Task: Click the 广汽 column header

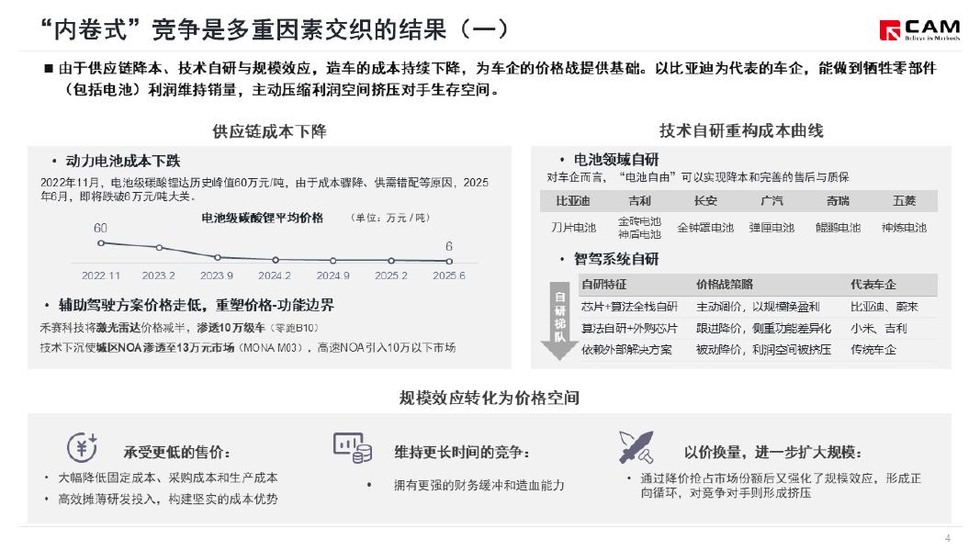Action: click(x=772, y=201)
